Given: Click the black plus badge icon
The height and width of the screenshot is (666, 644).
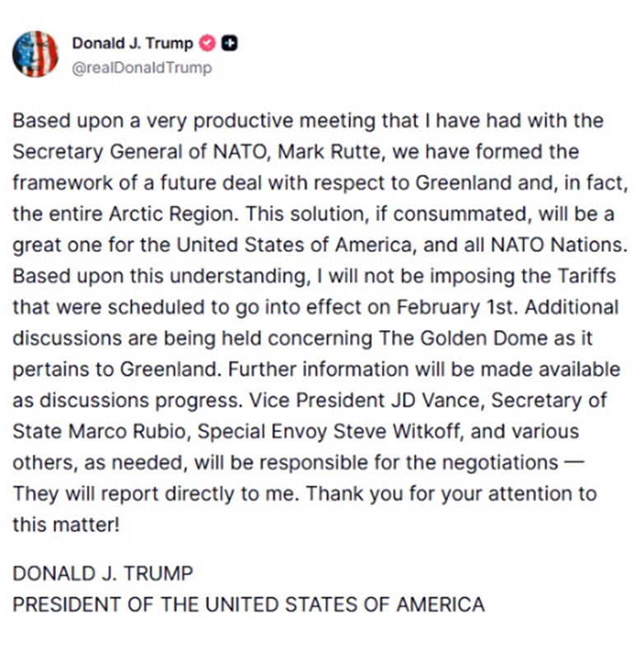Looking at the screenshot, I should coord(231,44).
